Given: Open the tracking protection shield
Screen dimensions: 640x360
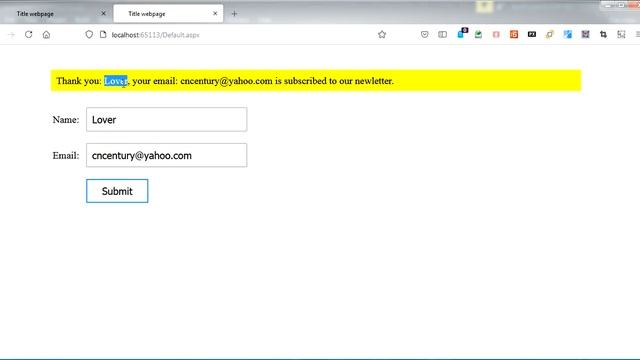Looking at the screenshot, I should 89,35.
